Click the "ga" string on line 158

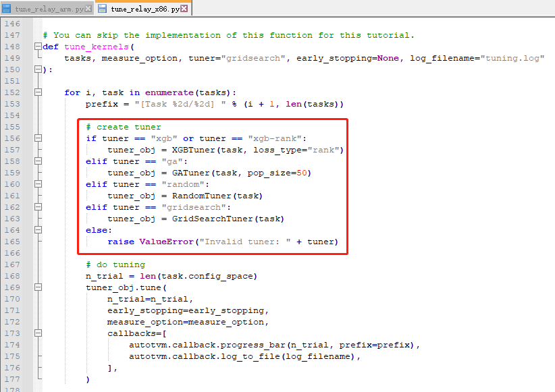(x=172, y=161)
